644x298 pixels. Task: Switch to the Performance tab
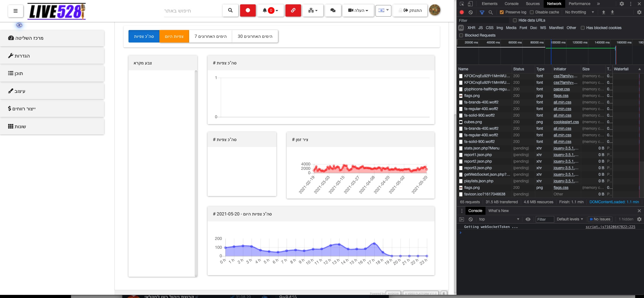coord(579,4)
